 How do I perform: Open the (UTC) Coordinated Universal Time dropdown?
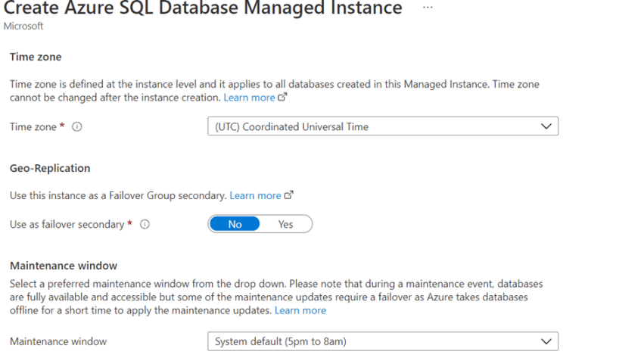click(383, 126)
